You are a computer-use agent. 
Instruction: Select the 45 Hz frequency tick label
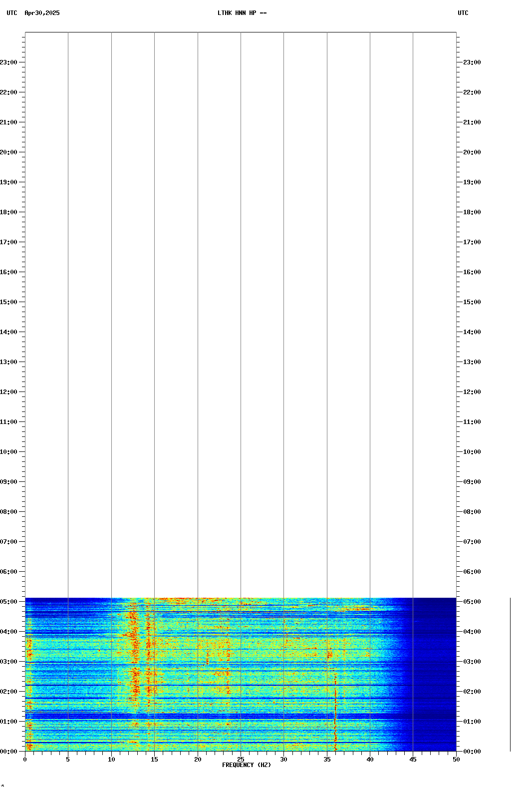point(413,760)
